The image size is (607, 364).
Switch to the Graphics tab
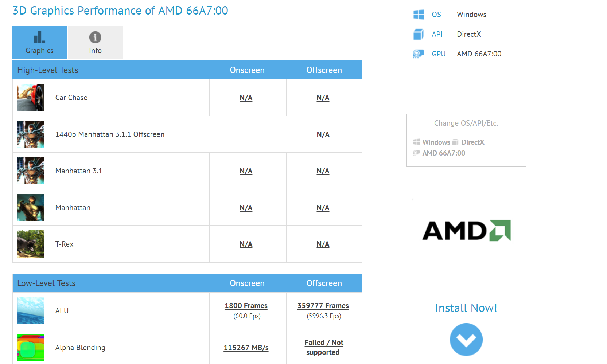tap(40, 42)
